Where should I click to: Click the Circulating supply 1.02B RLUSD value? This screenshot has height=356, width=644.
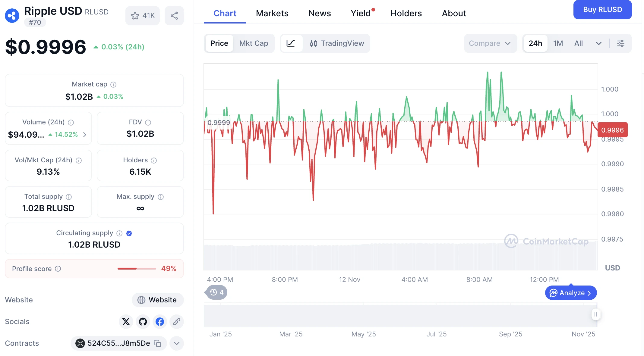click(x=94, y=245)
